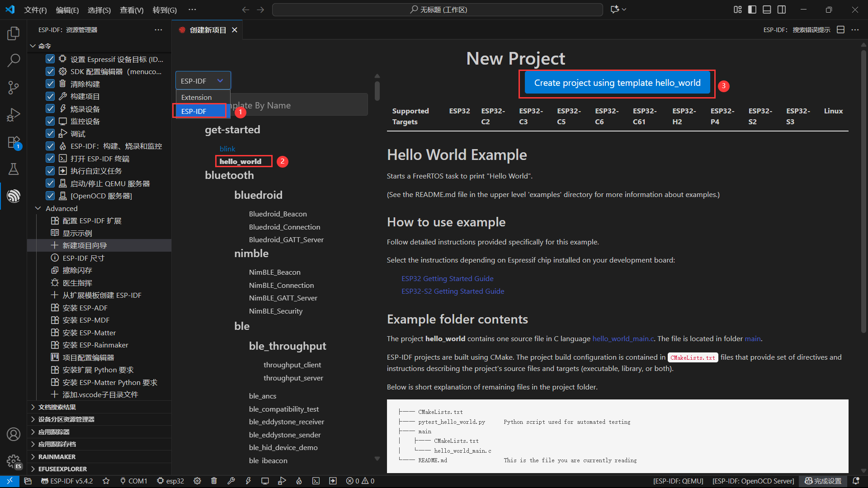The image size is (868, 488).
Task: Click the build (wrench) icon in status bar
Action: (231, 481)
